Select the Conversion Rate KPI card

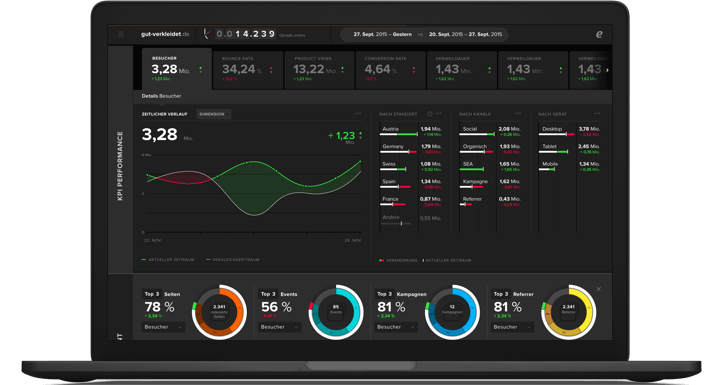[x=390, y=70]
